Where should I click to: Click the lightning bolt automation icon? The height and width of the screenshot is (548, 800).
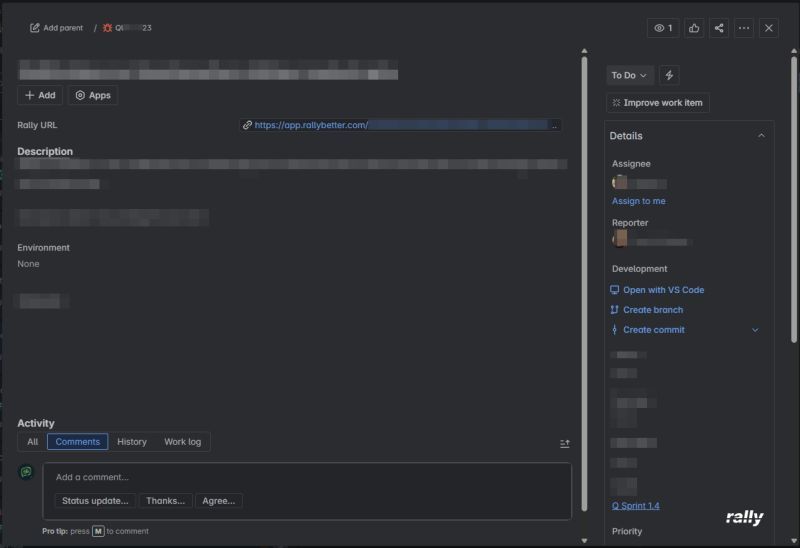point(669,76)
